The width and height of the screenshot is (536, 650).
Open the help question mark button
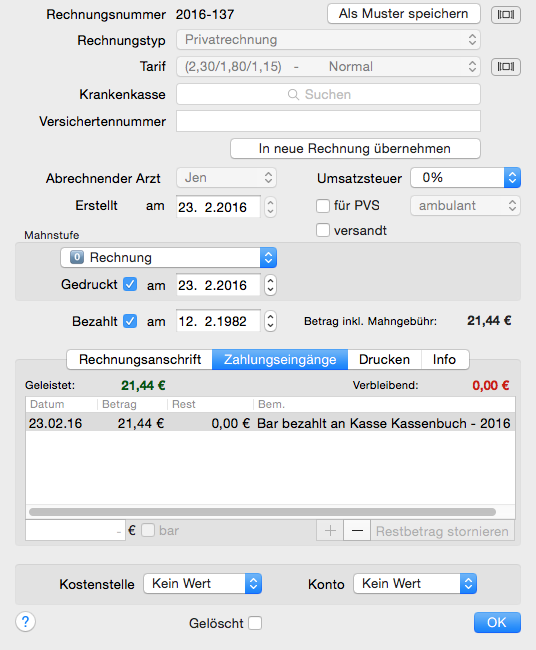(25, 622)
